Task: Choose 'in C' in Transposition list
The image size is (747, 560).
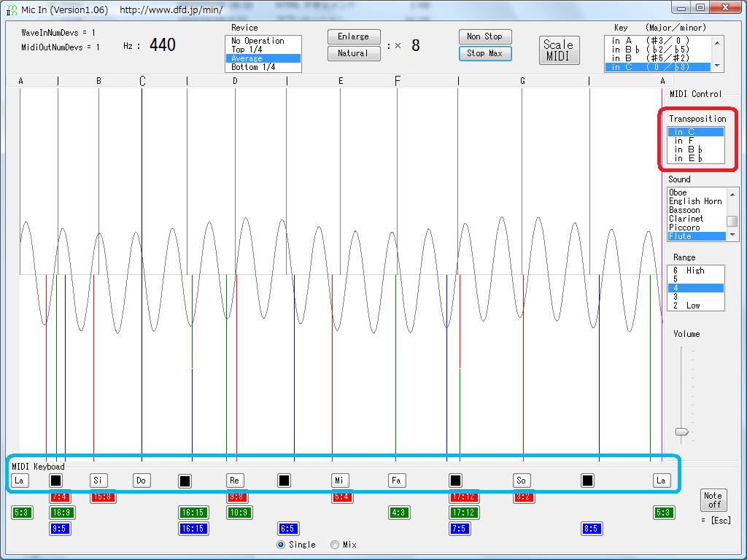Action: click(x=695, y=132)
